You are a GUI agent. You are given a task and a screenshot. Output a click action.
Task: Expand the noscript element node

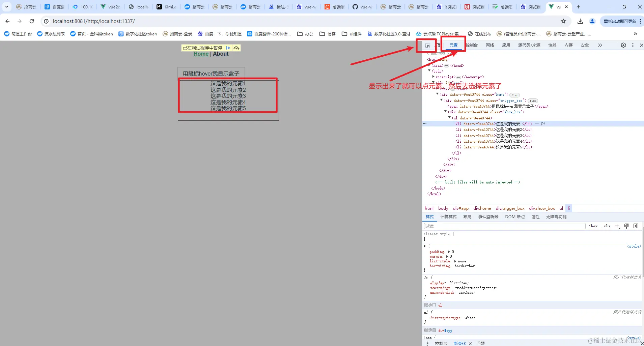(x=433, y=77)
